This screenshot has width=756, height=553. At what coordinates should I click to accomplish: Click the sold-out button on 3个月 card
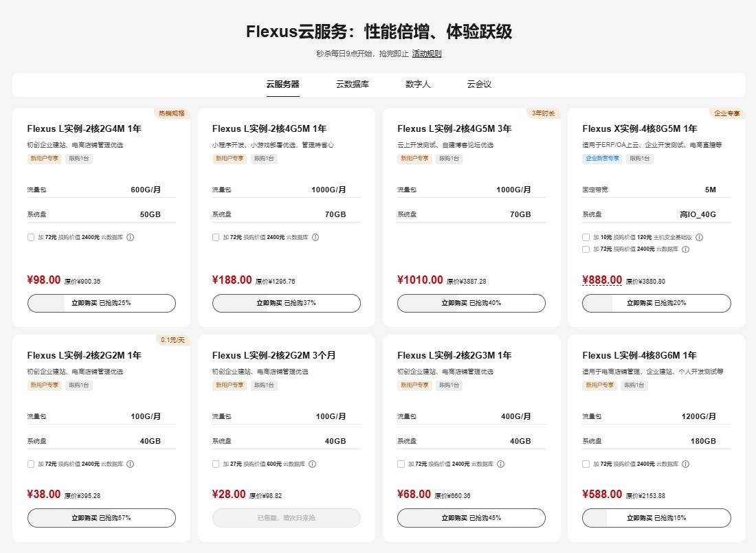click(287, 518)
